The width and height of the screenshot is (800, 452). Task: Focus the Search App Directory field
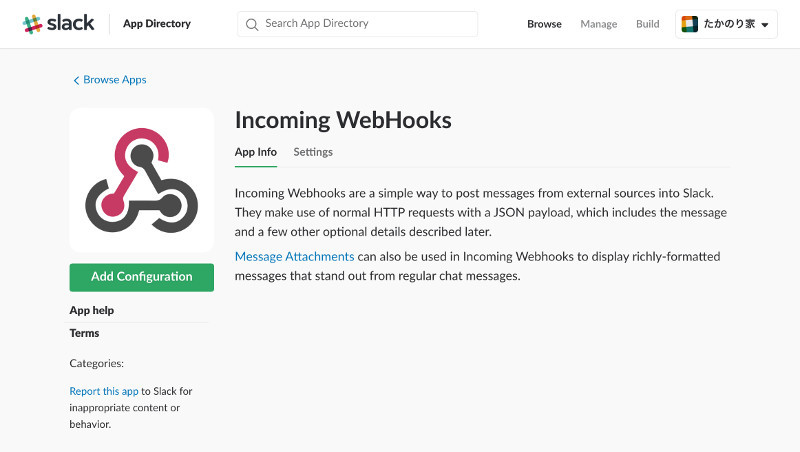(357, 24)
